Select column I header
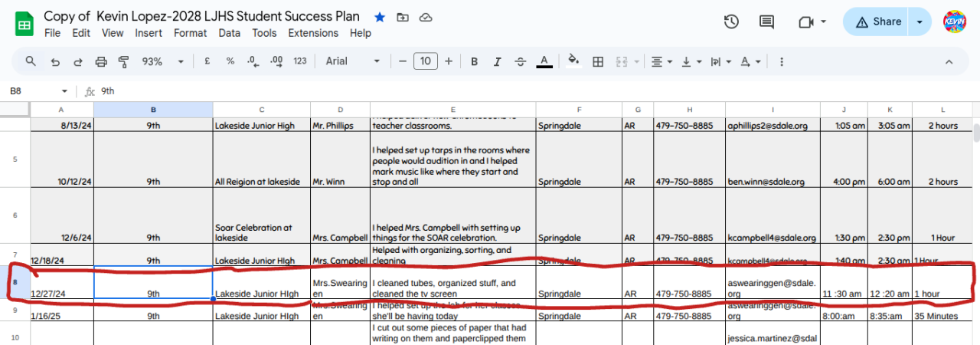 (x=773, y=110)
